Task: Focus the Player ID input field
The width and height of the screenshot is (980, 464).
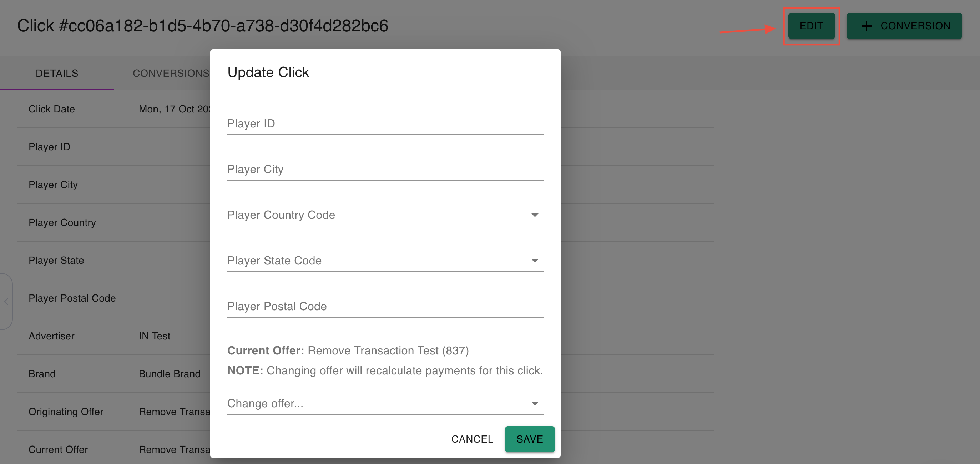Action: 385,124
